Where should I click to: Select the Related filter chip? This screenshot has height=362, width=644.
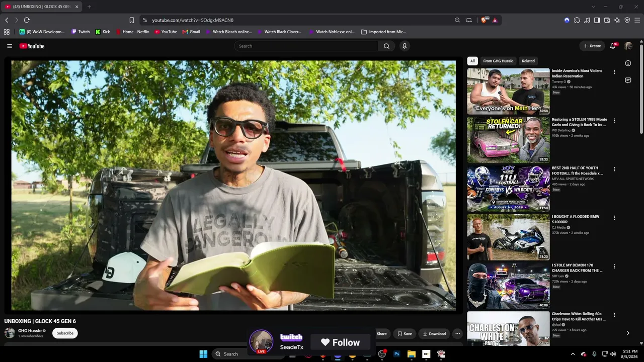pyautogui.click(x=528, y=61)
